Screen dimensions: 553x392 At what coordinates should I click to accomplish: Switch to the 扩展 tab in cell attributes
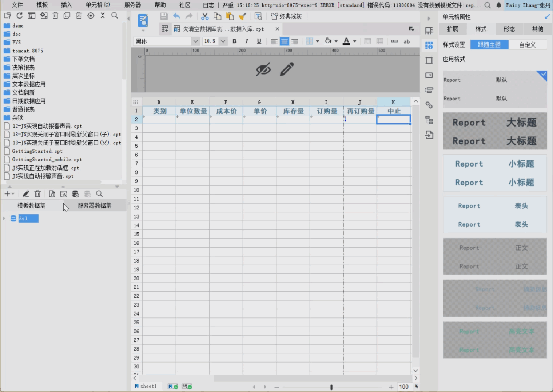(453, 29)
